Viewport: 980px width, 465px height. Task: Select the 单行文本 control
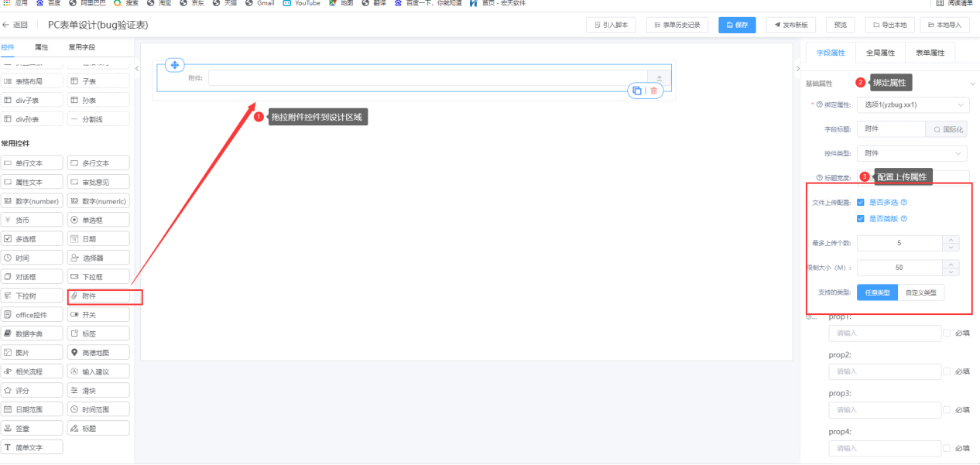[x=32, y=163]
